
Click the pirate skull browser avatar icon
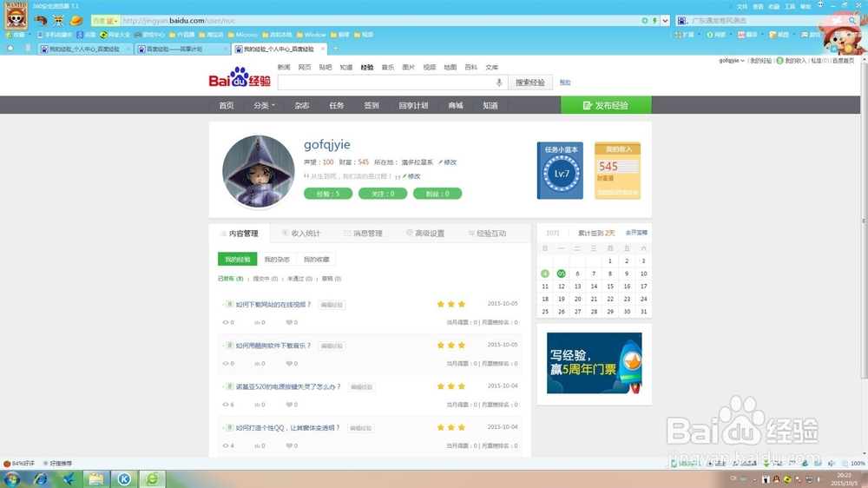[16, 15]
